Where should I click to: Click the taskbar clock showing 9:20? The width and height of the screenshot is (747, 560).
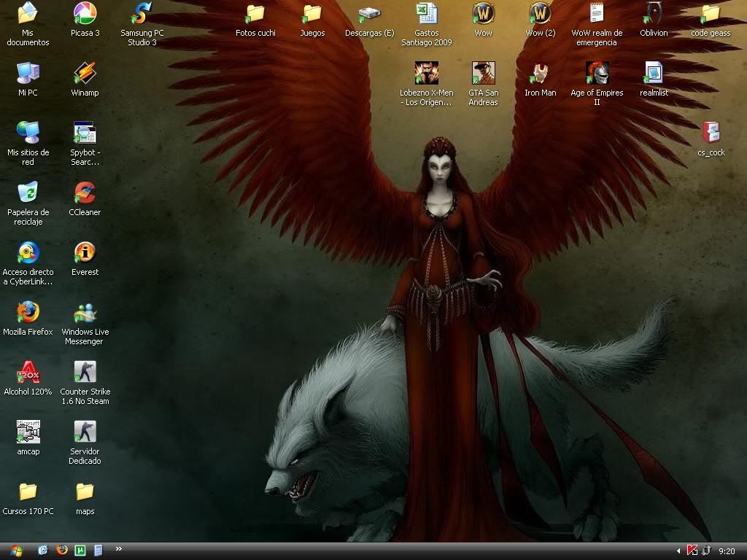click(727, 551)
